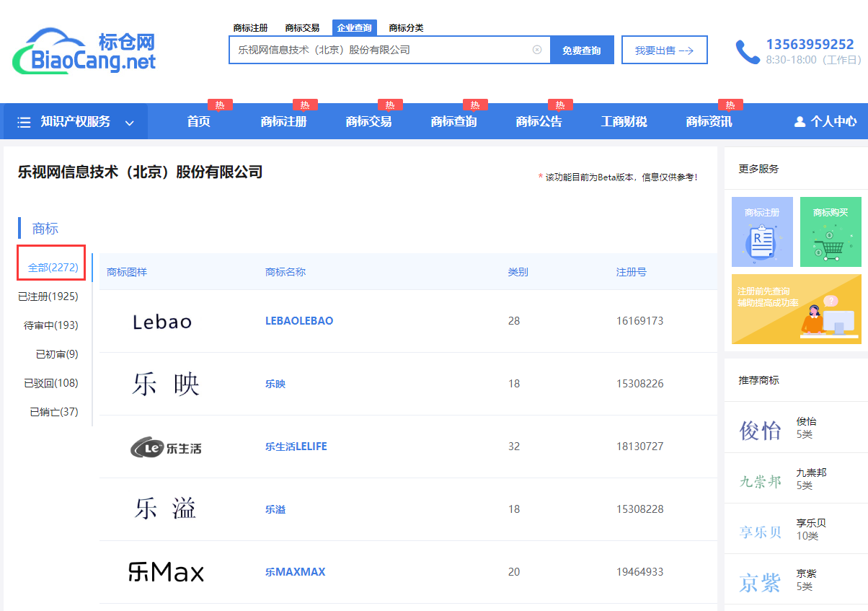Image resolution: width=868 pixels, height=611 pixels.
Task: Open the 乐生活 trademark logo image
Action: [x=166, y=447]
